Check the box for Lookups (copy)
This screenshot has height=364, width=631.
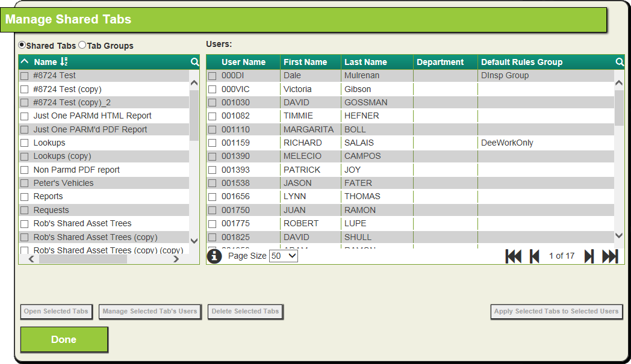coord(25,156)
